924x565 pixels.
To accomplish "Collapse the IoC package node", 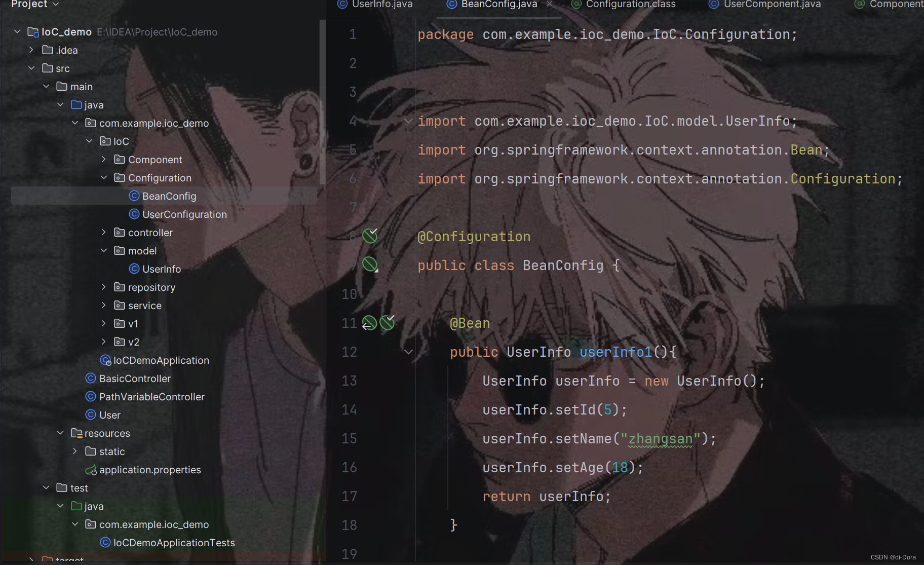I will pos(89,141).
